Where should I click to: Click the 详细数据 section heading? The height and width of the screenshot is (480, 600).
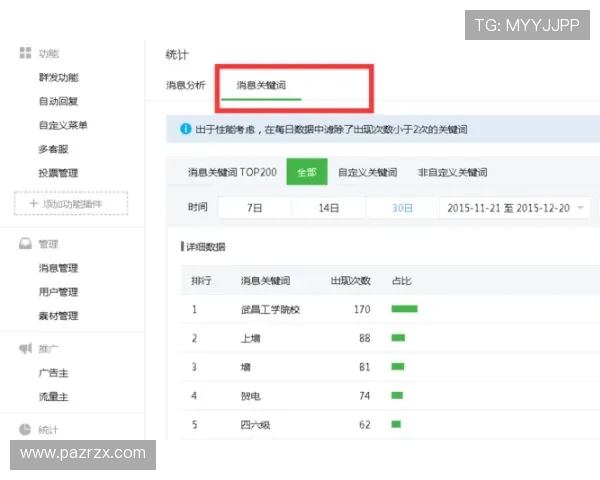click(205, 247)
